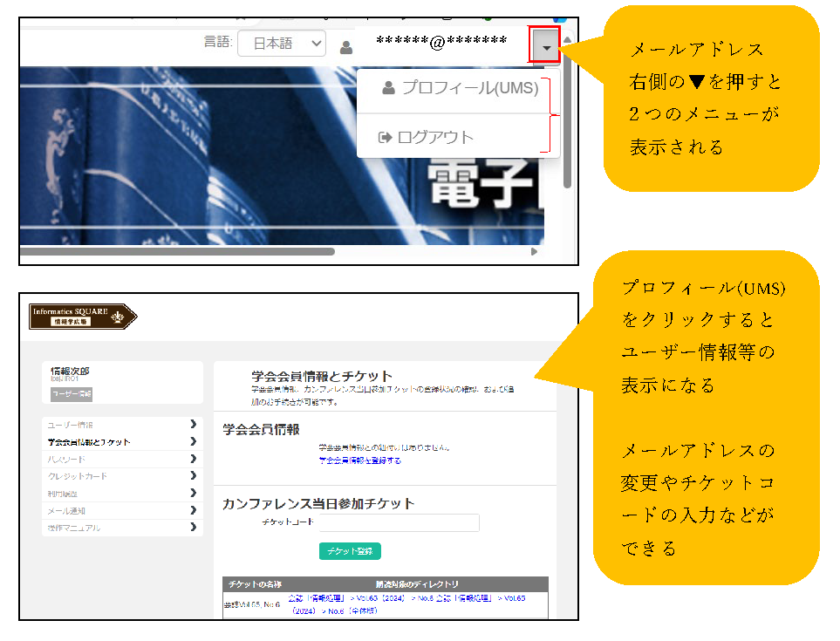Screen dimensions: 840x641
Task: Click the ▼ arrow beside the email address
Action: 545,47
